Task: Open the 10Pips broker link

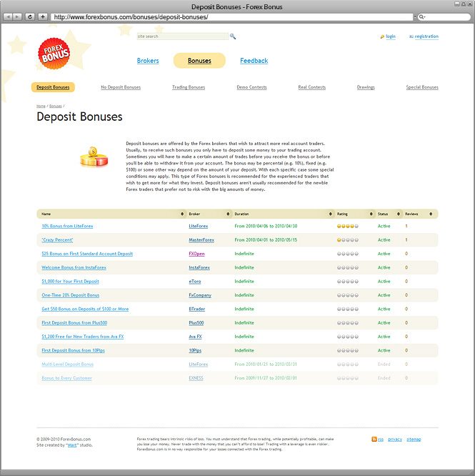Action: coord(195,350)
